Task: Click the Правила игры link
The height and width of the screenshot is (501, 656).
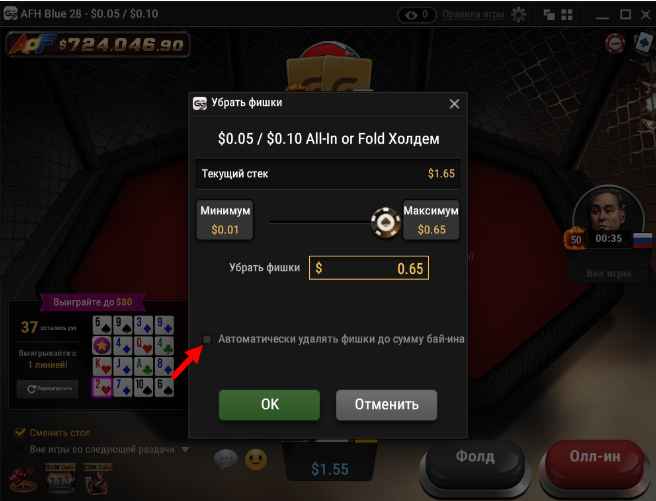Action: [x=473, y=14]
